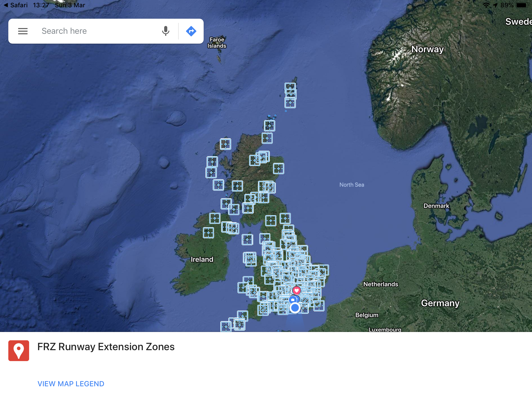This screenshot has width=532, height=399.
Task: Select the North Sea label on the map
Action: click(352, 185)
